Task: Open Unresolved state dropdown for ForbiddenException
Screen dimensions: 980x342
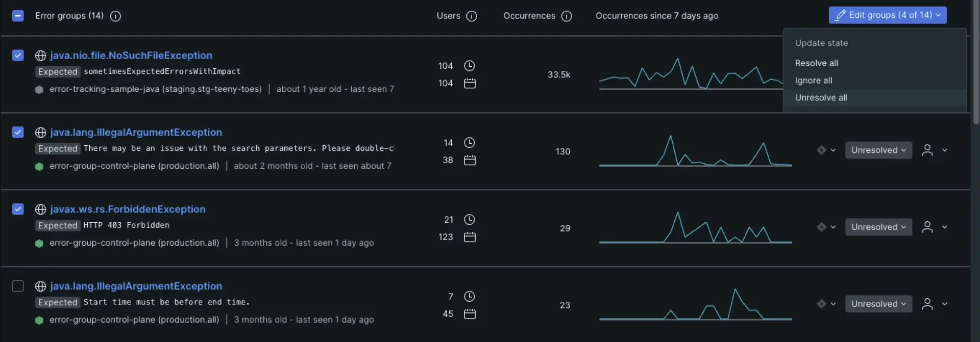Action: click(878, 227)
